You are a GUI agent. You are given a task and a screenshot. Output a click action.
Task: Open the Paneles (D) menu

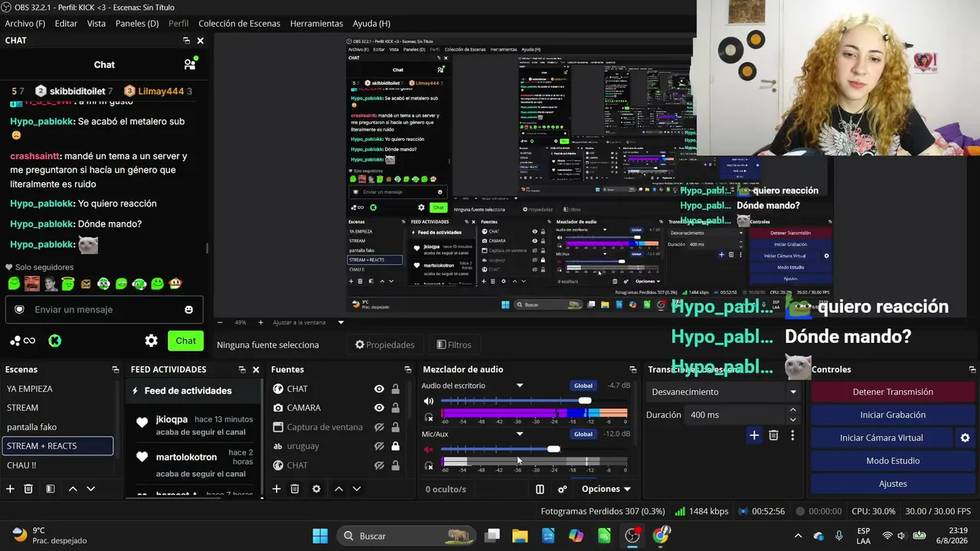137,24
